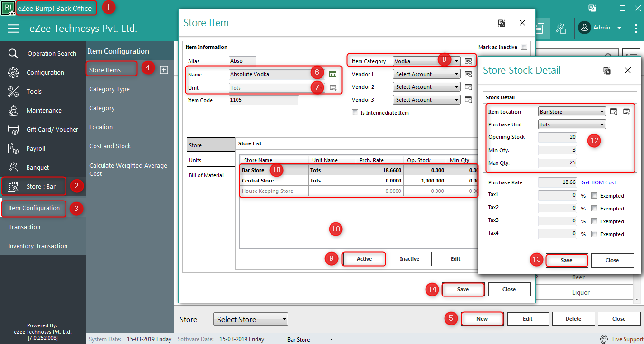This screenshot has width=644, height=344.
Task: Tick the Tax2 Exempted checkbox
Action: [594, 209]
